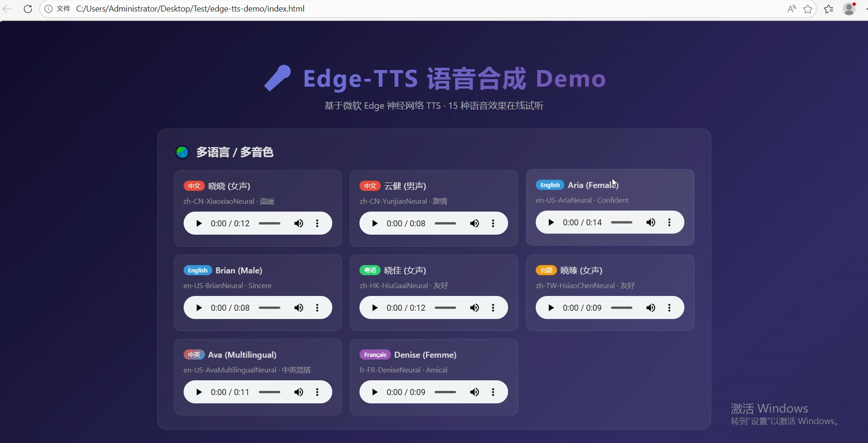Viewport: 868px width, 443px height.
Task: Seek on the 云健 (男声) progress bar
Action: [x=445, y=224]
